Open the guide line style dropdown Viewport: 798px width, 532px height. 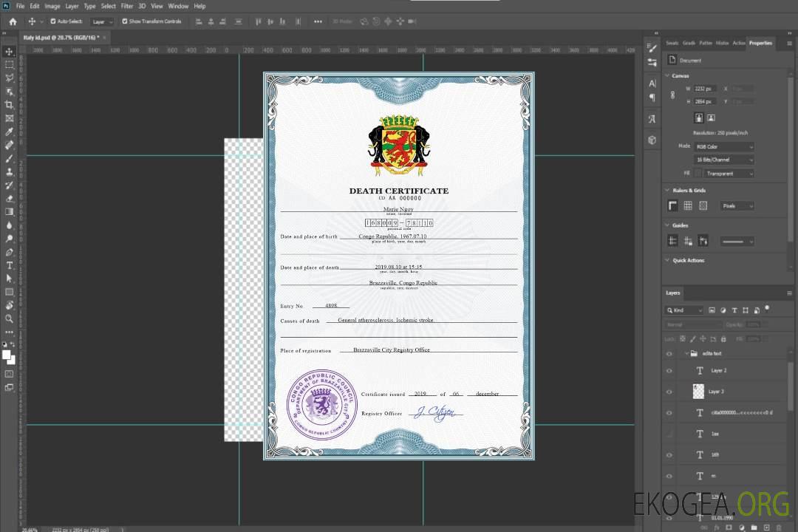(x=737, y=242)
